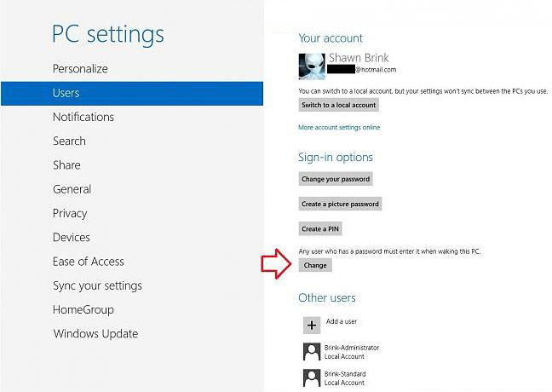Image resolution: width=552 pixels, height=392 pixels.
Task: Open the Personalize settings category
Action: click(x=80, y=69)
